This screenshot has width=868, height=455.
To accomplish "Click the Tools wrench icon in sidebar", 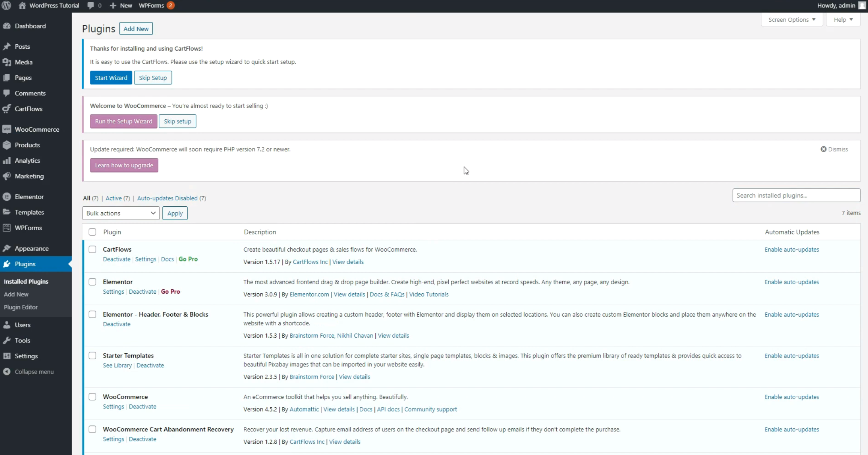I will pyautogui.click(x=7, y=340).
